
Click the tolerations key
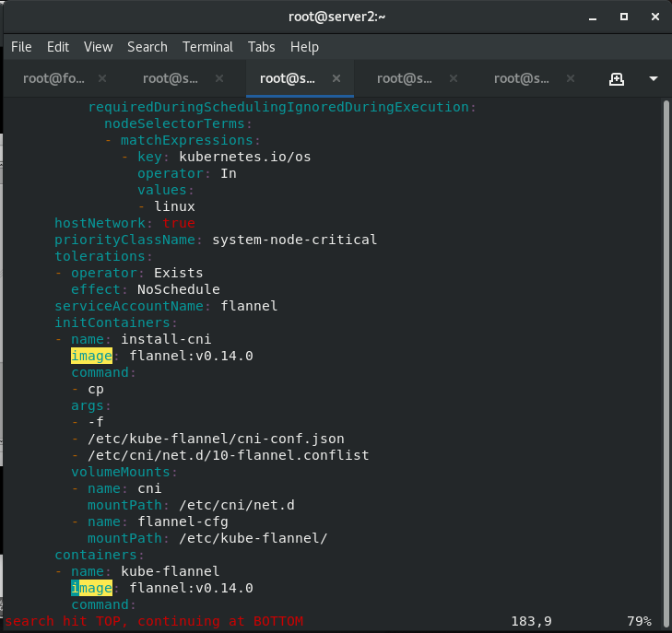(100, 256)
